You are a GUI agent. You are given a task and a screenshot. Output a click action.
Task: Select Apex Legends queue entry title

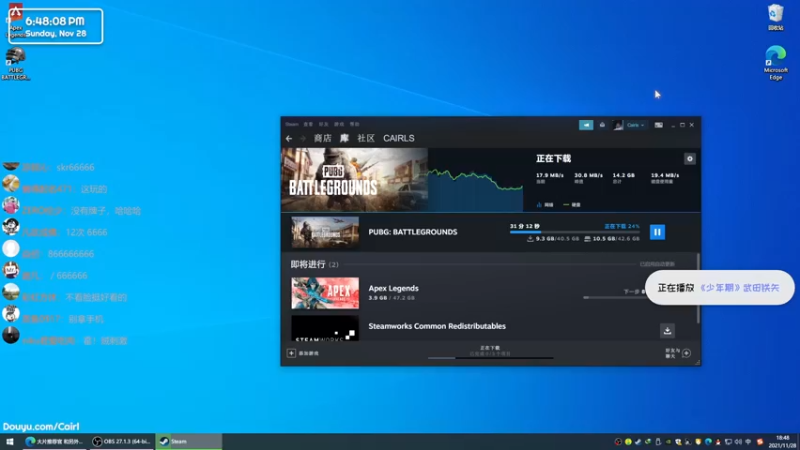click(x=393, y=288)
